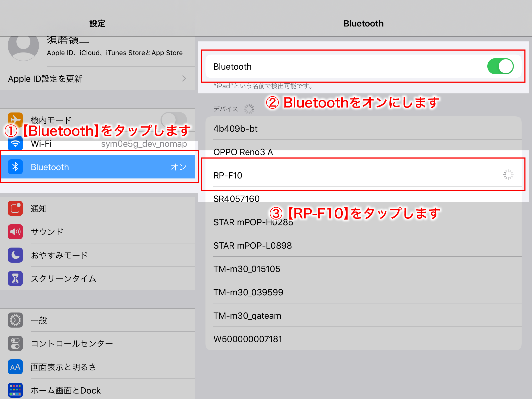Select device STAR mPOP-L0898
The width and height of the screenshot is (532, 399).
pyautogui.click(x=363, y=245)
